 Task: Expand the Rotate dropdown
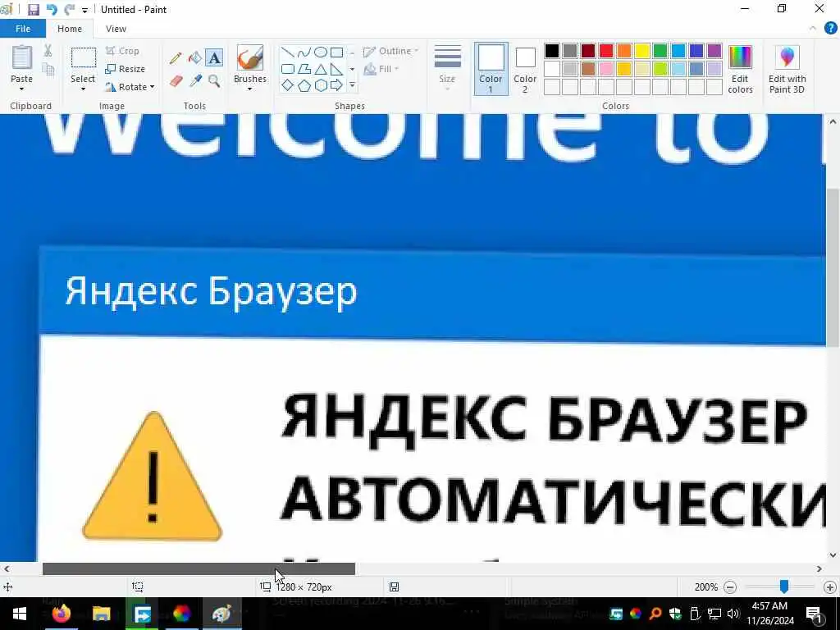[x=130, y=87]
